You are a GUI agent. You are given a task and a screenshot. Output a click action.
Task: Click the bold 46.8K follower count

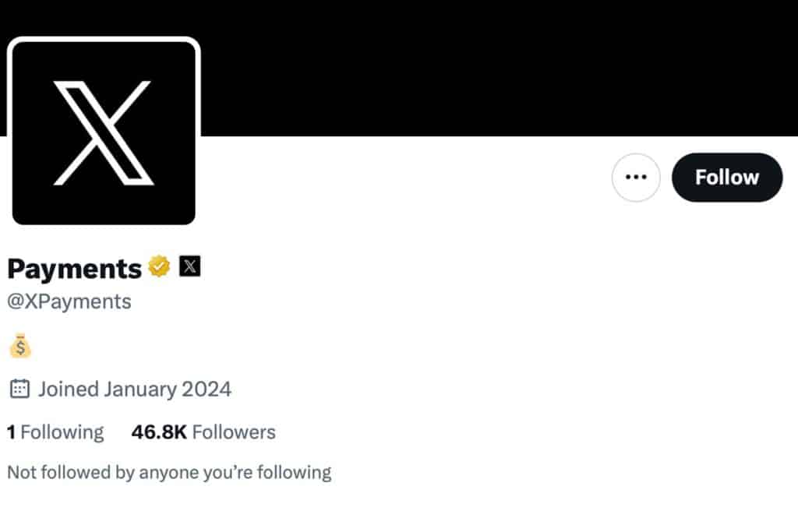pos(159,432)
